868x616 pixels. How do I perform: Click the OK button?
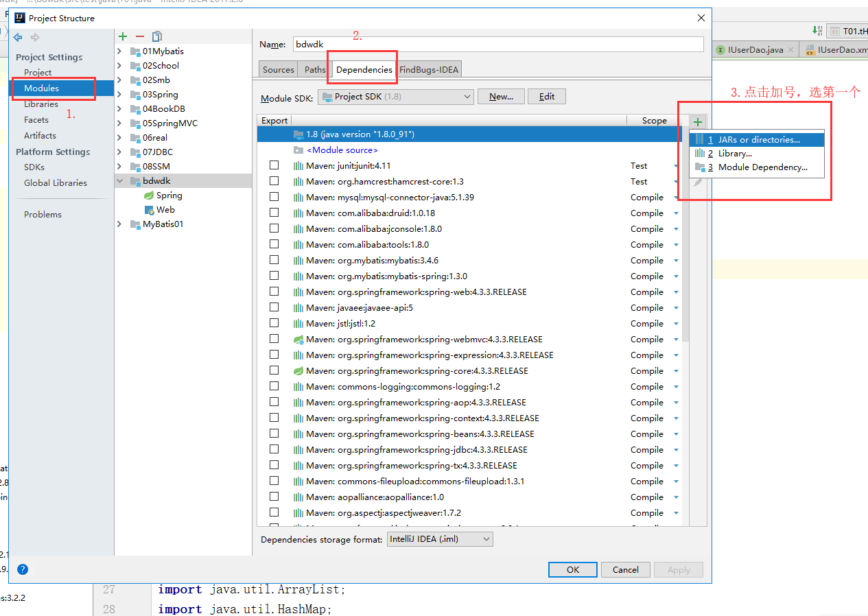pos(573,569)
